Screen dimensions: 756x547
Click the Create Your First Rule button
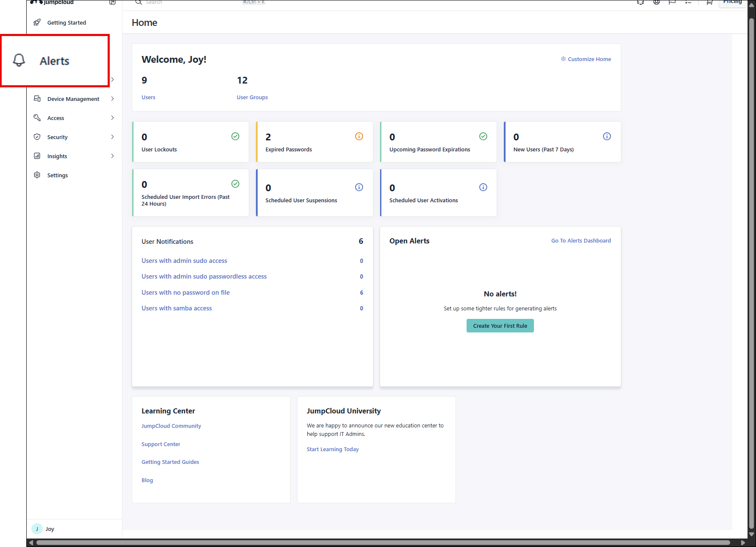(x=500, y=326)
